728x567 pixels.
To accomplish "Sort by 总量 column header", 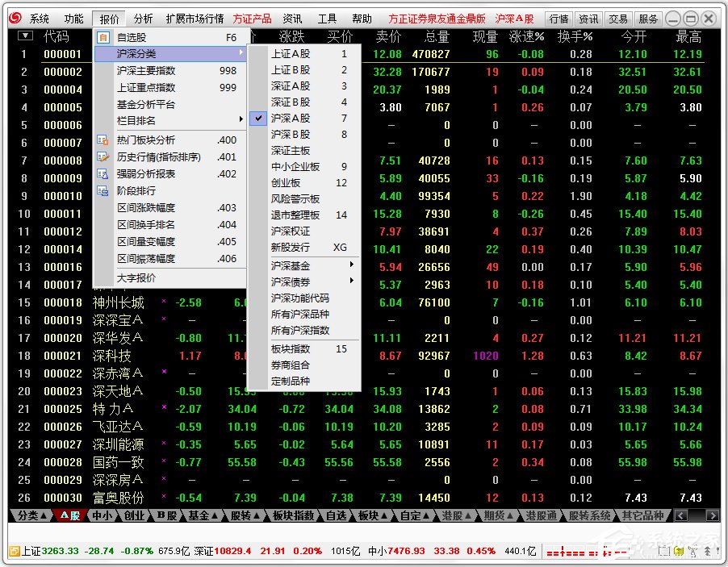I will [437, 36].
